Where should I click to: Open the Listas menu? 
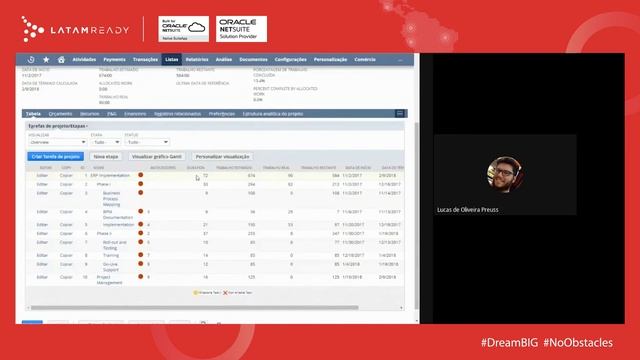click(171, 60)
